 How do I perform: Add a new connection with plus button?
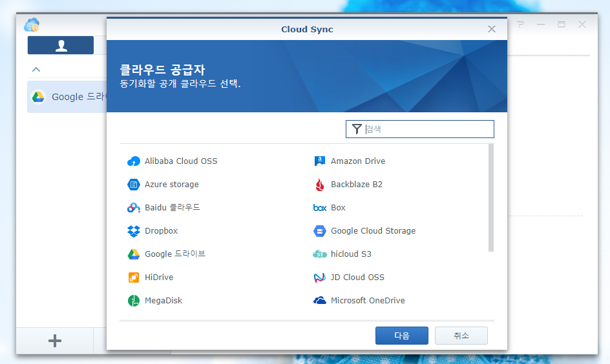click(55, 341)
